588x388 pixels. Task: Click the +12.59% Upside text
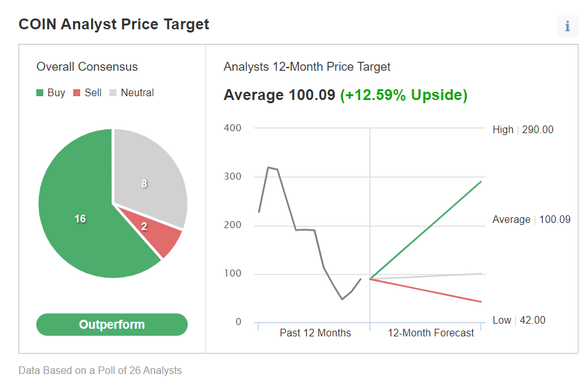coord(403,95)
